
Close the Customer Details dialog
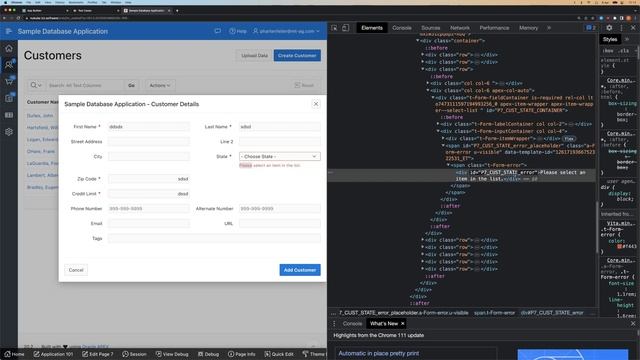click(x=316, y=104)
